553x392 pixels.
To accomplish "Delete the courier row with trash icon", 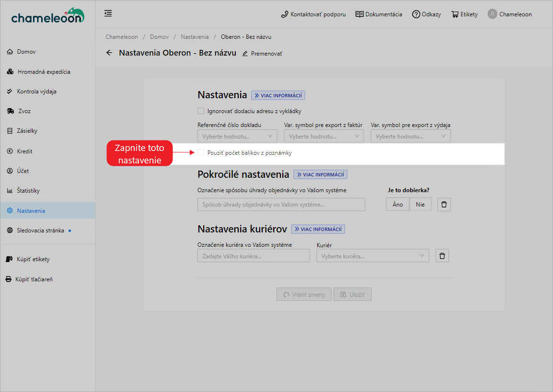I will (442, 256).
